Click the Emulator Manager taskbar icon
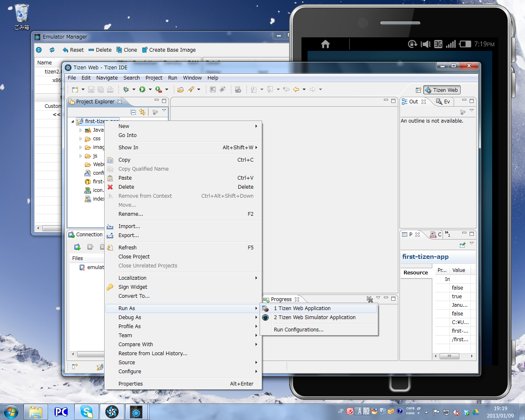The image size is (525, 420). click(x=136, y=412)
